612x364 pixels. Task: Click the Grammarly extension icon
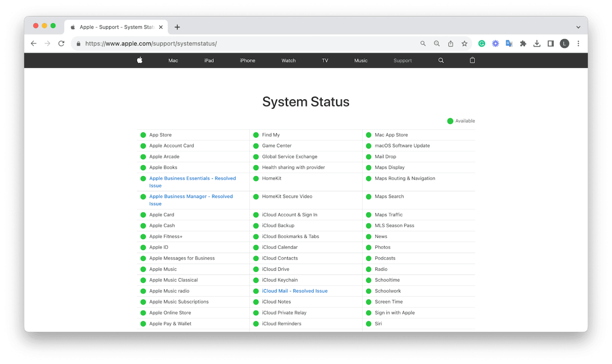coord(481,43)
